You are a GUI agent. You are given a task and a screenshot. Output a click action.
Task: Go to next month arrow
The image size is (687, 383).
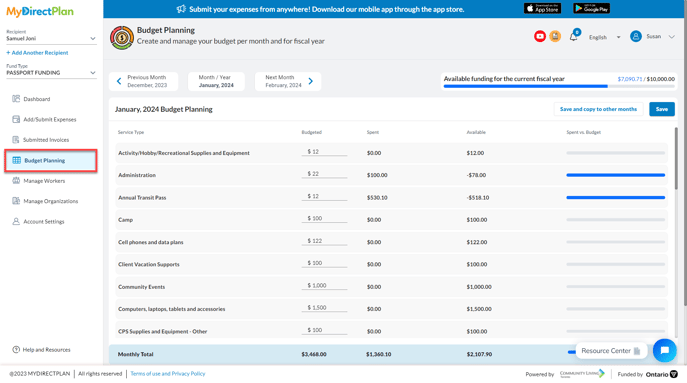click(x=311, y=81)
